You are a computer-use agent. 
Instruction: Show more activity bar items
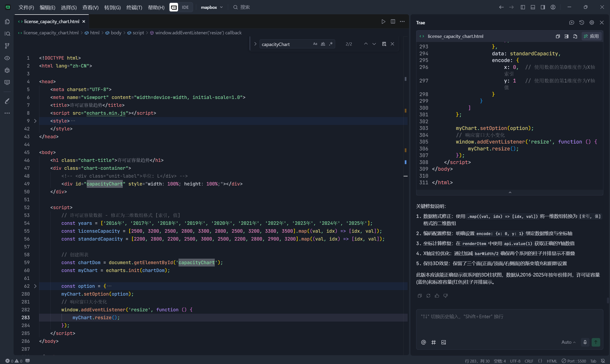[7, 113]
